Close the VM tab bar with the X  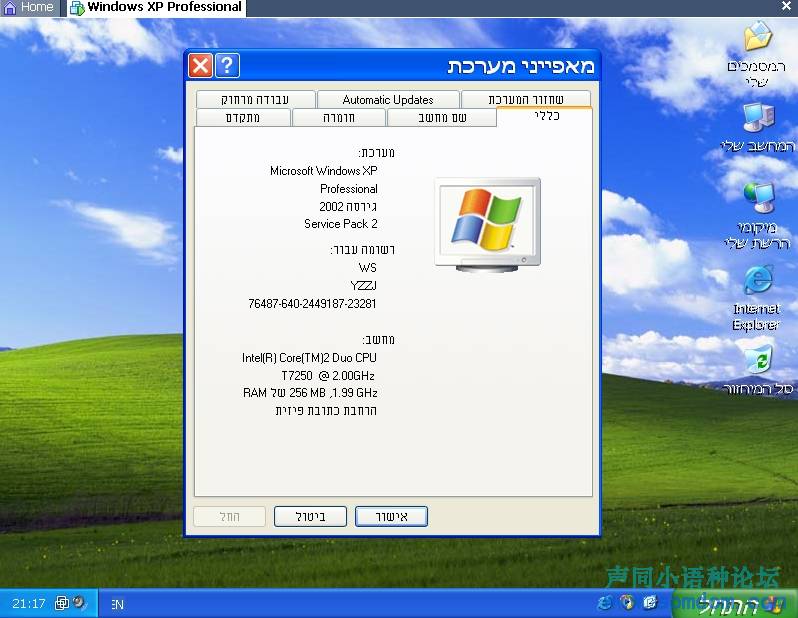(x=786, y=6)
